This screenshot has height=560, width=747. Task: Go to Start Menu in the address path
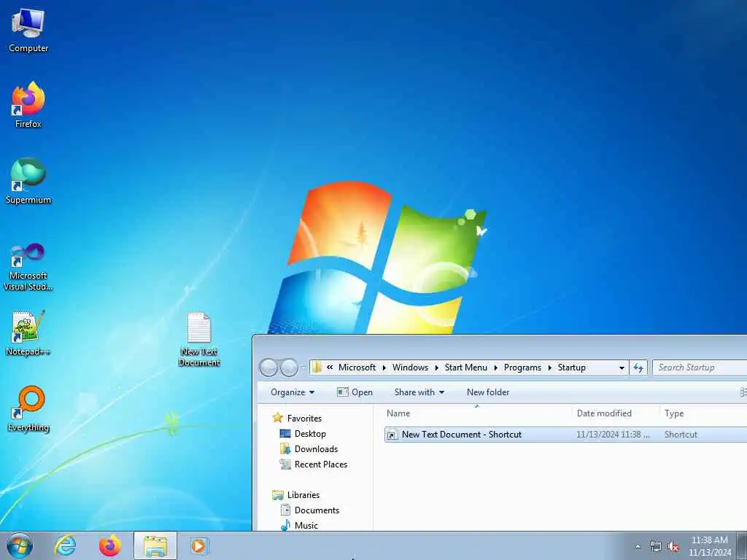466,367
